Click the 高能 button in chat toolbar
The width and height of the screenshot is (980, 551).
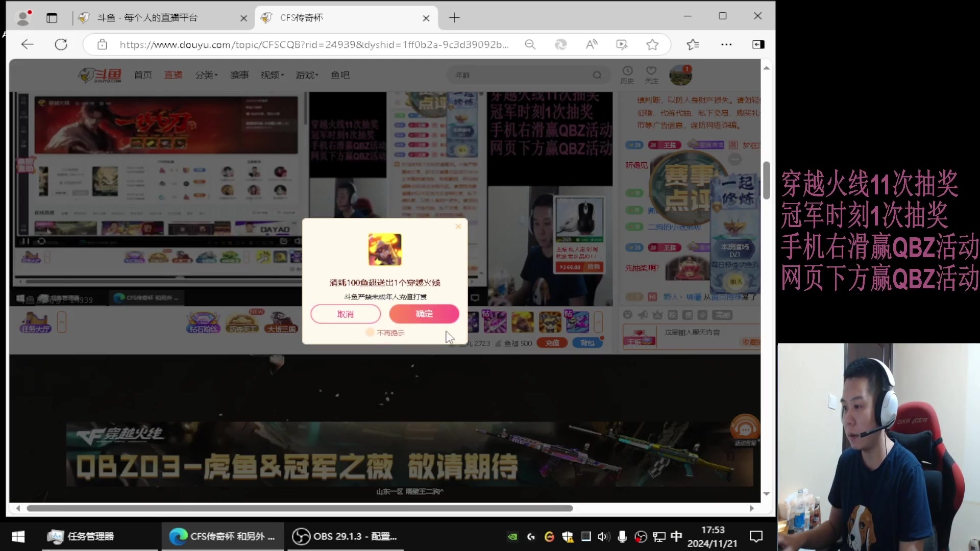722,315
